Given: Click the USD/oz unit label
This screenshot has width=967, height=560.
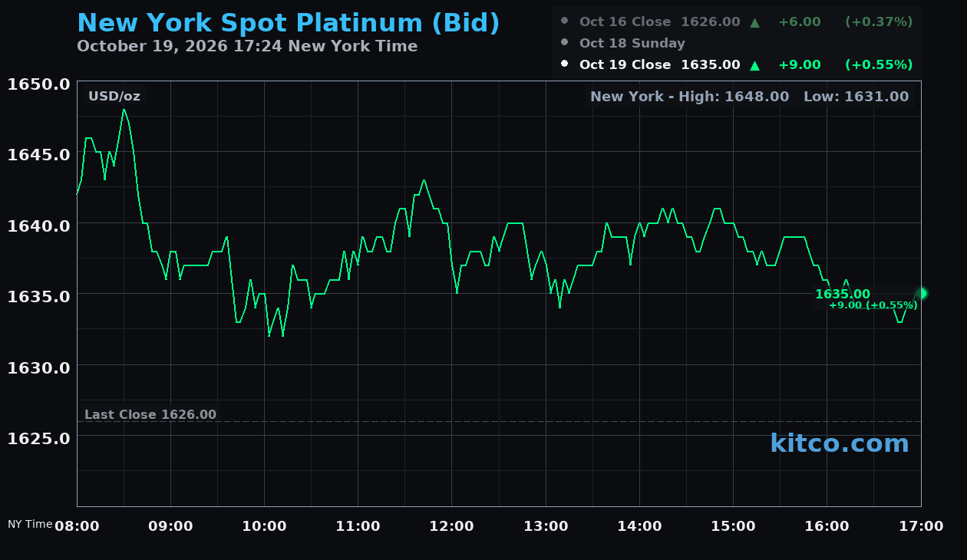Looking at the screenshot, I should click(x=114, y=97).
